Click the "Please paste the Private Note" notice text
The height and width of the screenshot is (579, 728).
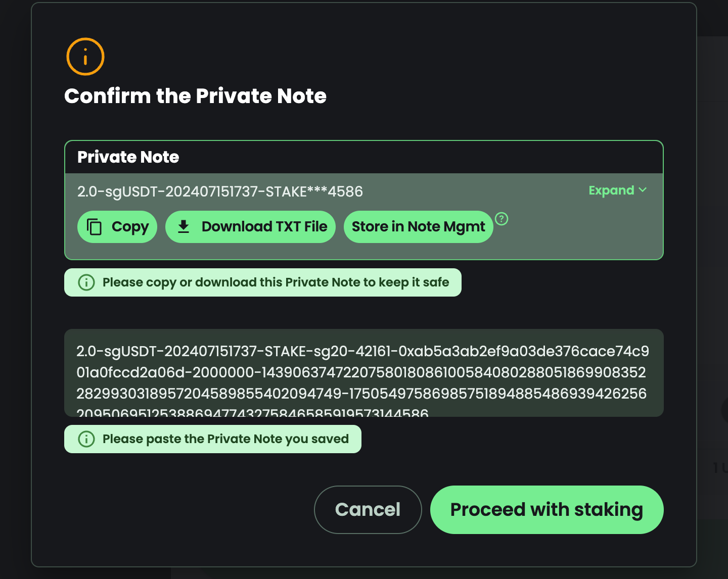225,439
